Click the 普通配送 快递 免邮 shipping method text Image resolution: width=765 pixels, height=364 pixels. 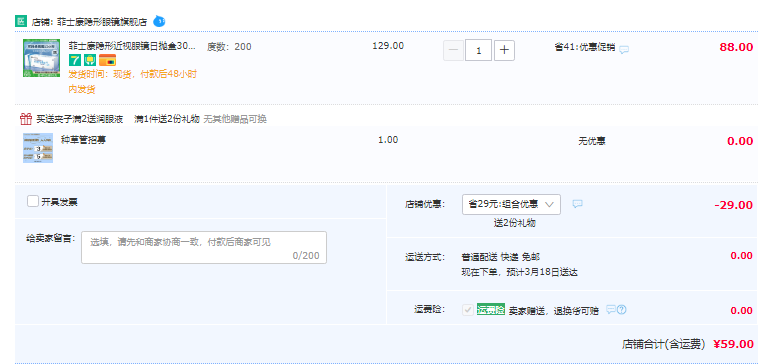click(501, 257)
